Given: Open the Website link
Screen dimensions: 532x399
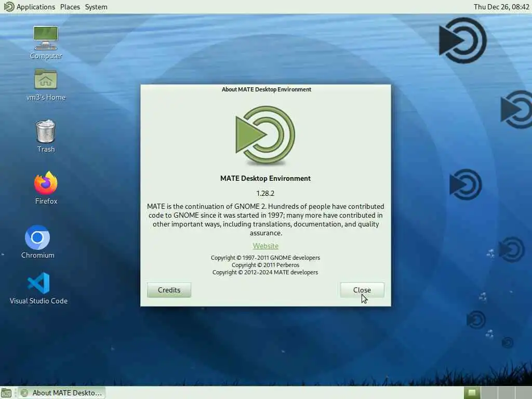Looking at the screenshot, I should point(265,246).
